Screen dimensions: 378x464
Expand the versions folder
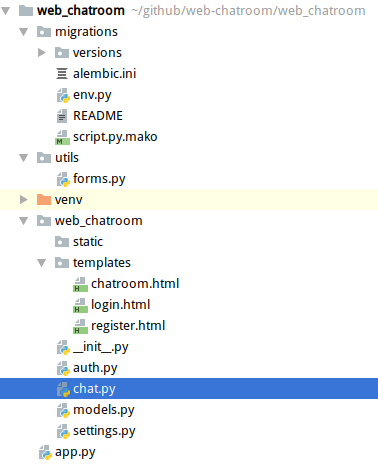pos(42,53)
